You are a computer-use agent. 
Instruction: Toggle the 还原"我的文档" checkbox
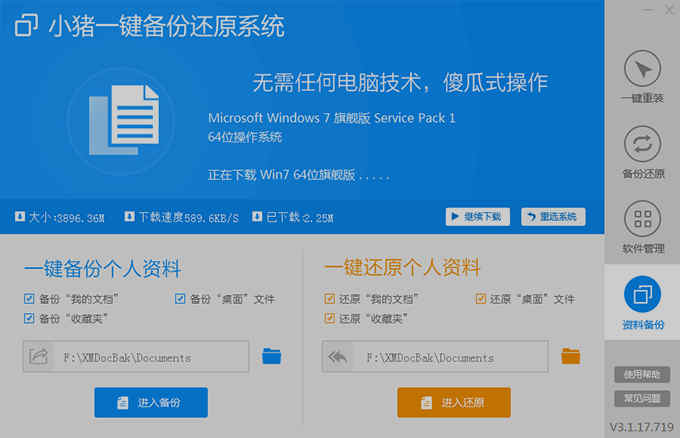[x=330, y=298]
